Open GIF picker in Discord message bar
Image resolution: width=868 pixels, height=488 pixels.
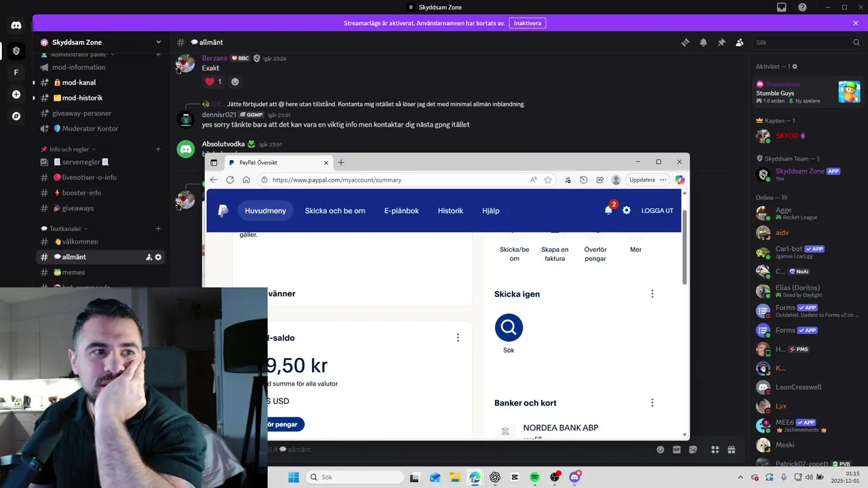click(x=676, y=449)
